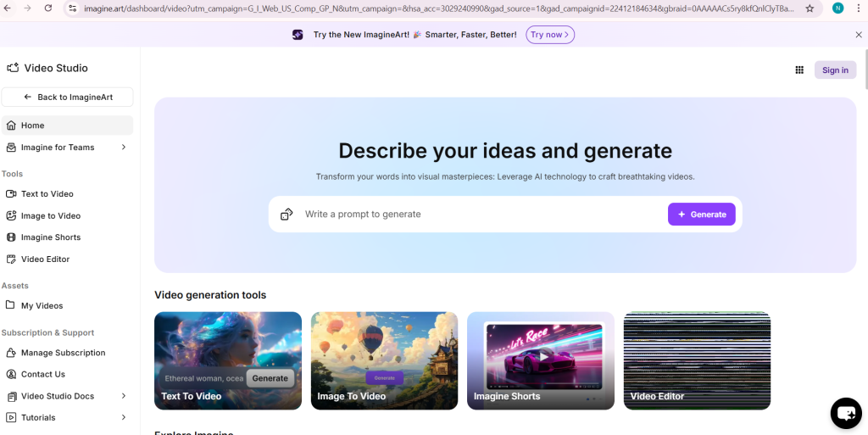Open the apps grid icon
This screenshot has width=868, height=435.
click(x=798, y=70)
